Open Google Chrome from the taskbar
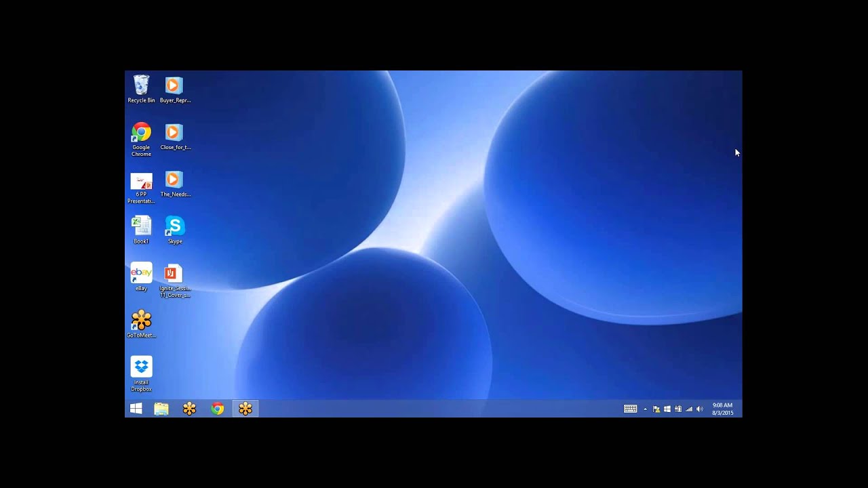The image size is (868, 488). [218, 409]
